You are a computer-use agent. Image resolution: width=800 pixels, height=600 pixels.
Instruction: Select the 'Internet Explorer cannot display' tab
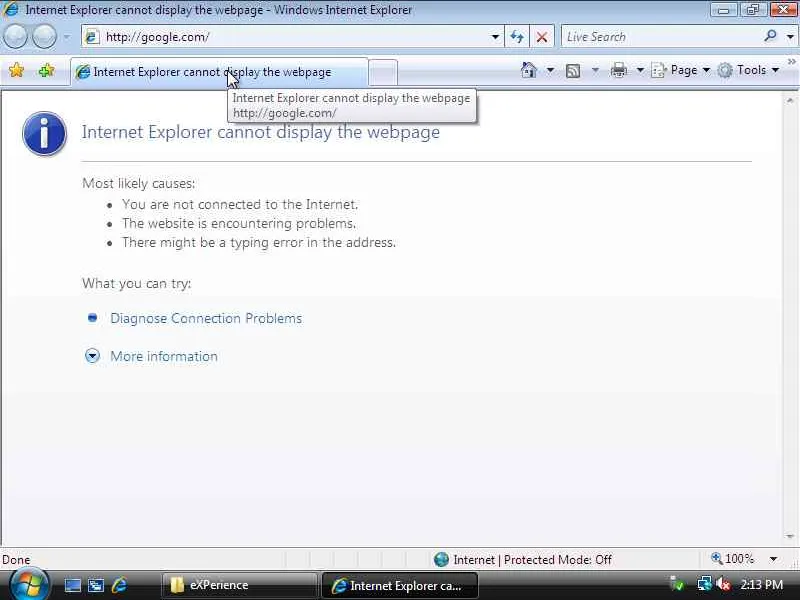[x=219, y=72]
